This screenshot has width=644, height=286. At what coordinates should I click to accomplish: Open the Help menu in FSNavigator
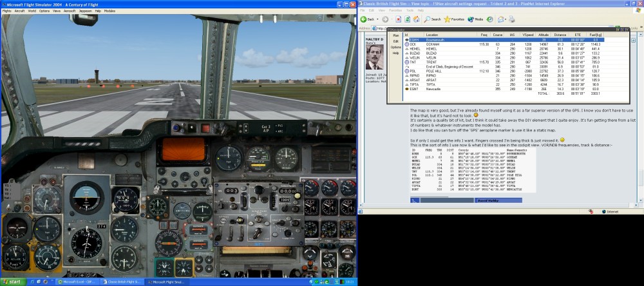395,53
